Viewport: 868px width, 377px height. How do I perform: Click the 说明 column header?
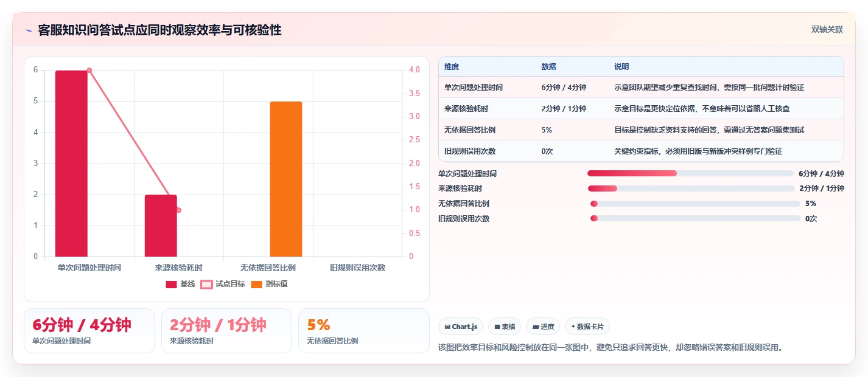click(621, 67)
